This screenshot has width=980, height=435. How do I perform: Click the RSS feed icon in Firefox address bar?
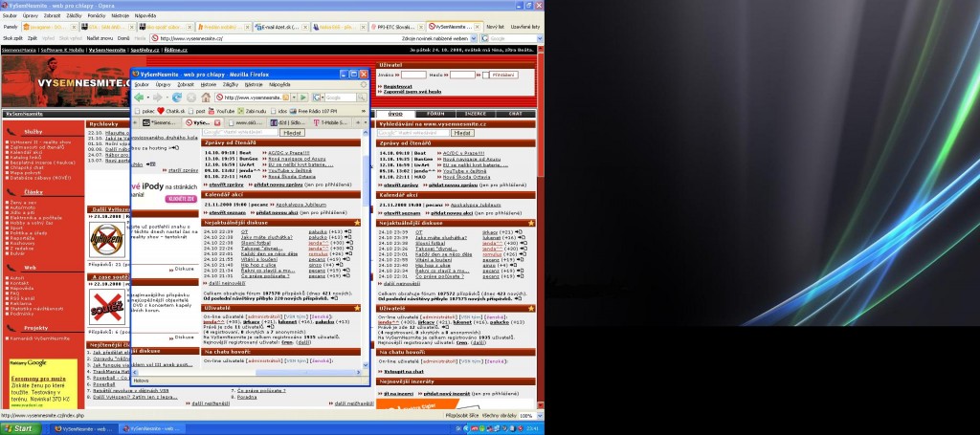click(x=285, y=98)
